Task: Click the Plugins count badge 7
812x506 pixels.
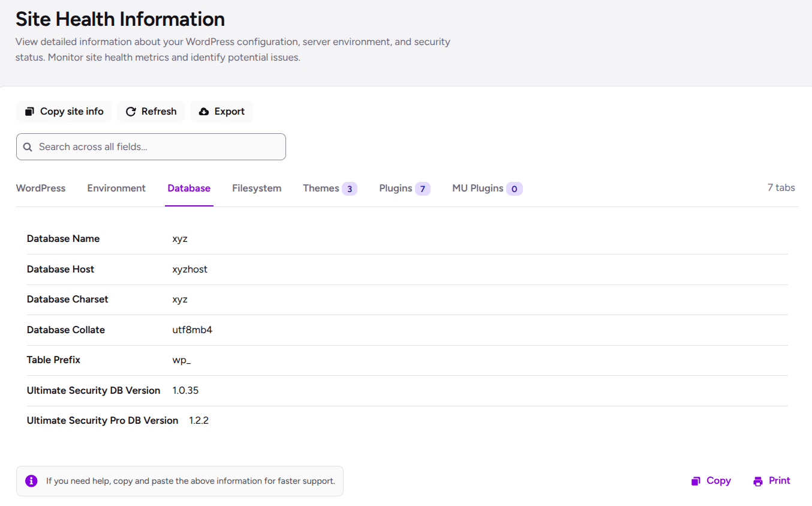Action: (x=423, y=189)
